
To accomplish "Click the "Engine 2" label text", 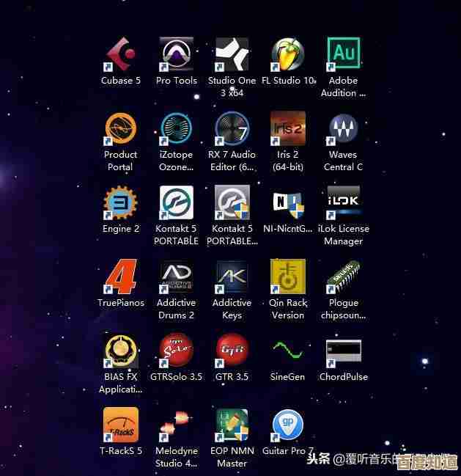I will (121, 229).
